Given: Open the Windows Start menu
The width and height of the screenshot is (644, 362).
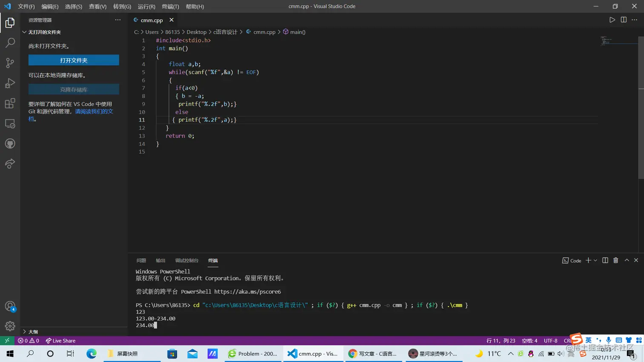Looking at the screenshot, I should 10,353.
